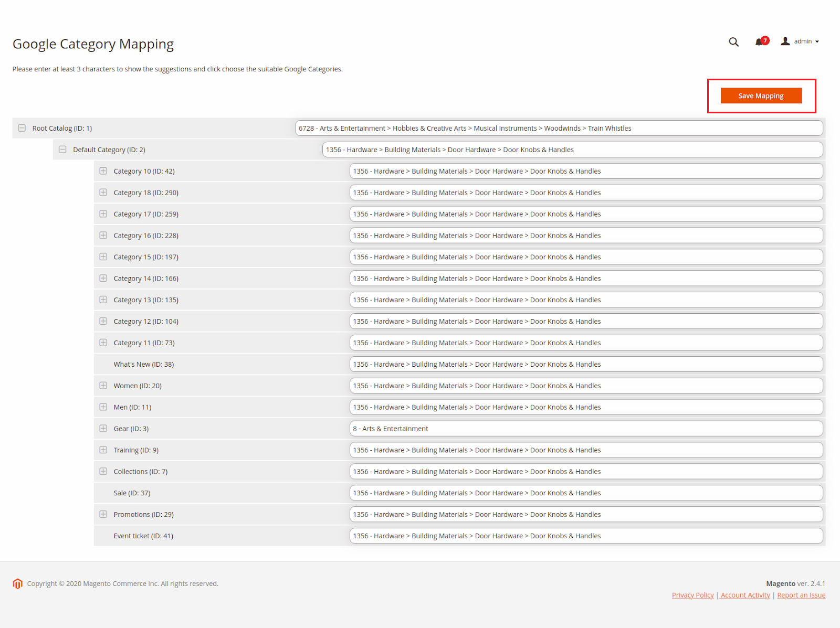Edit the Promotions mapping field

coord(586,514)
